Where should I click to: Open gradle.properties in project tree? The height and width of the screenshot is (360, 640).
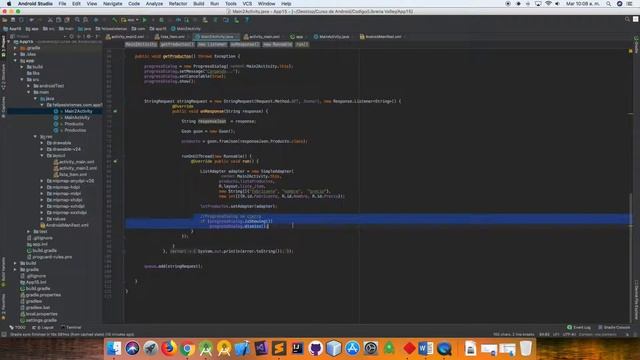pyautogui.click(x=43, y=295)
